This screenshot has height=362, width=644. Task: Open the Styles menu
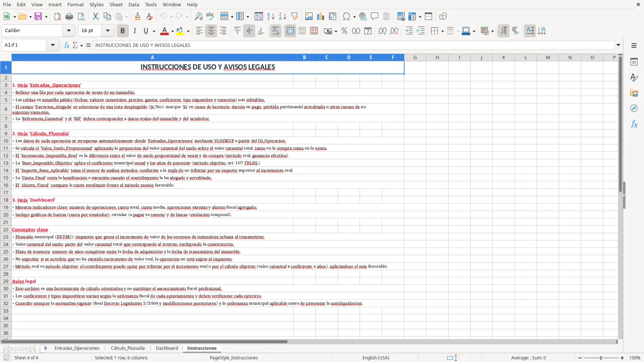[x=97, y=4]
